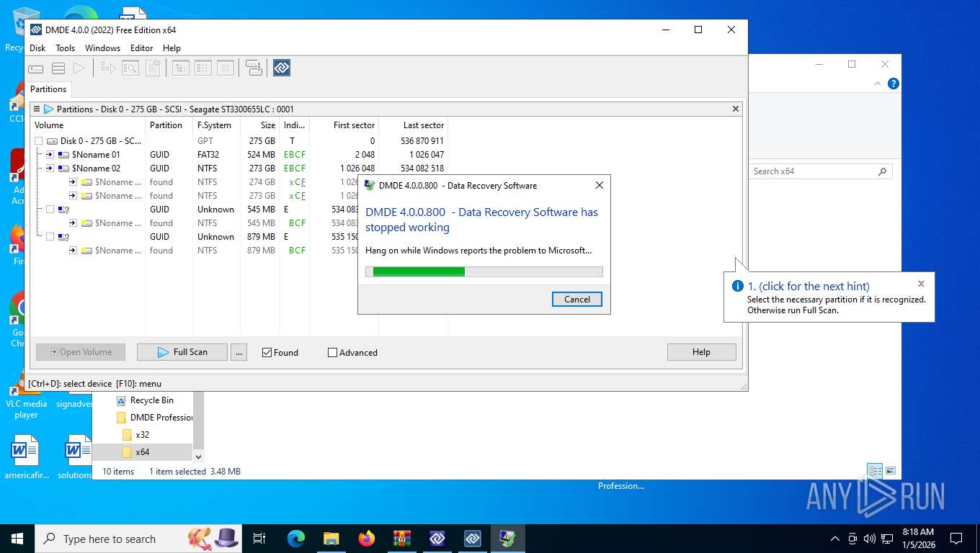Expand the found 274 GB NTFS volume arrow
This screenshot has width=980, height=553.
(73, 182)
